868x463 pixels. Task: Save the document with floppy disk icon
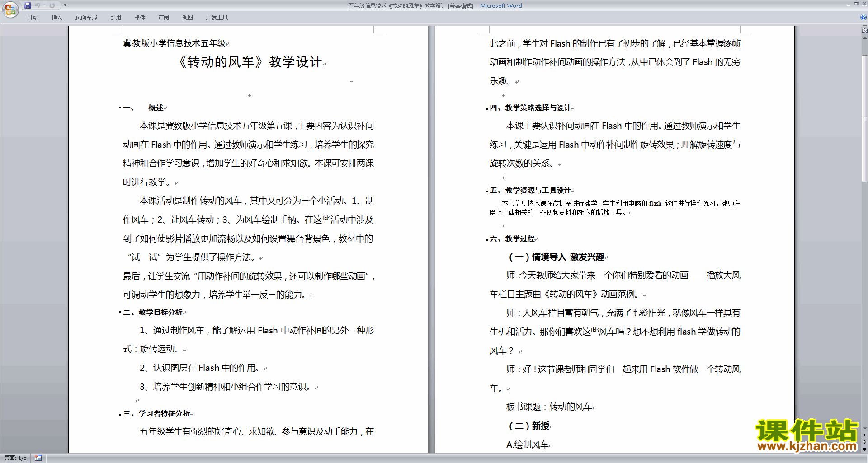tap(28, 5)
